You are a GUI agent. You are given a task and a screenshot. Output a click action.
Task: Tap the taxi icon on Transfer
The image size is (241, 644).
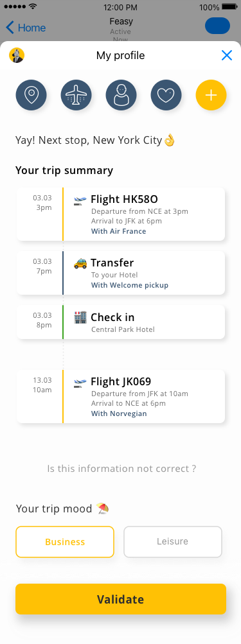80,263
